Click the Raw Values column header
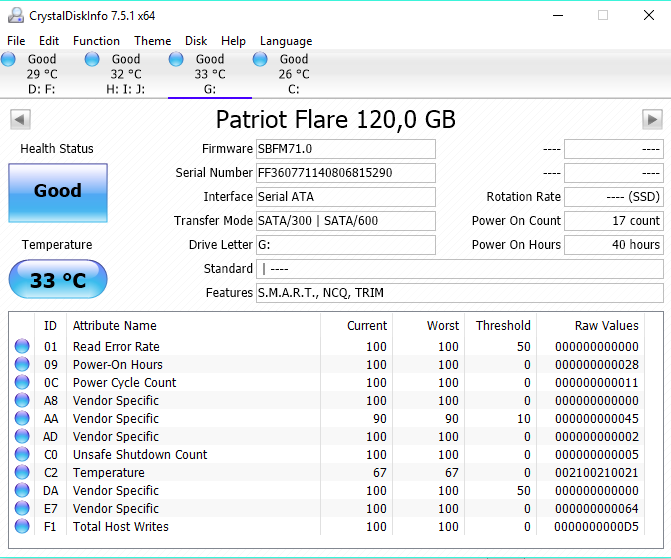671x559 pixels. (606, 326)
